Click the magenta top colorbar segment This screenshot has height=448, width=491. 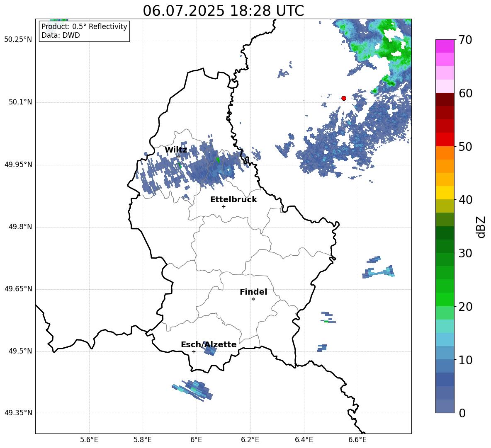pyautogui.click(x=445, y=46)
